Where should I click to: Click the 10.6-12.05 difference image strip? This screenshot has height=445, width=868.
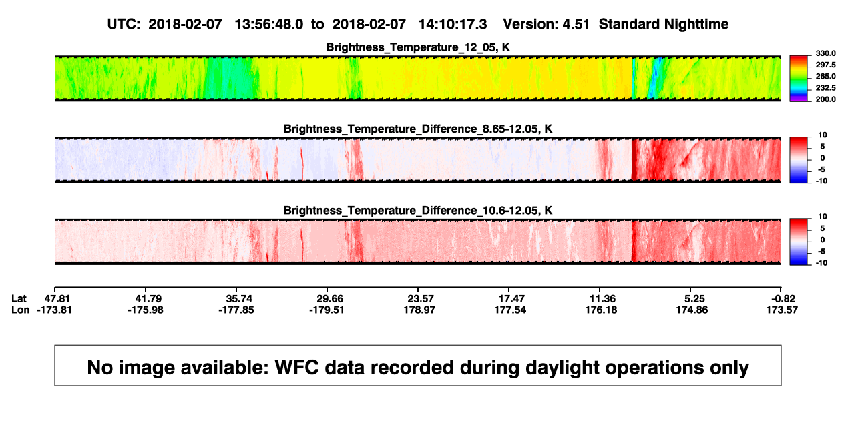pyautogui.click(x=418, y=242)
